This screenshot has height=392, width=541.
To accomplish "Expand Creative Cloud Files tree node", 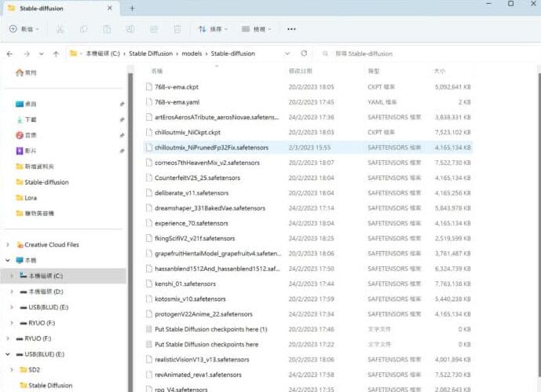I will (x=8, y=244).
